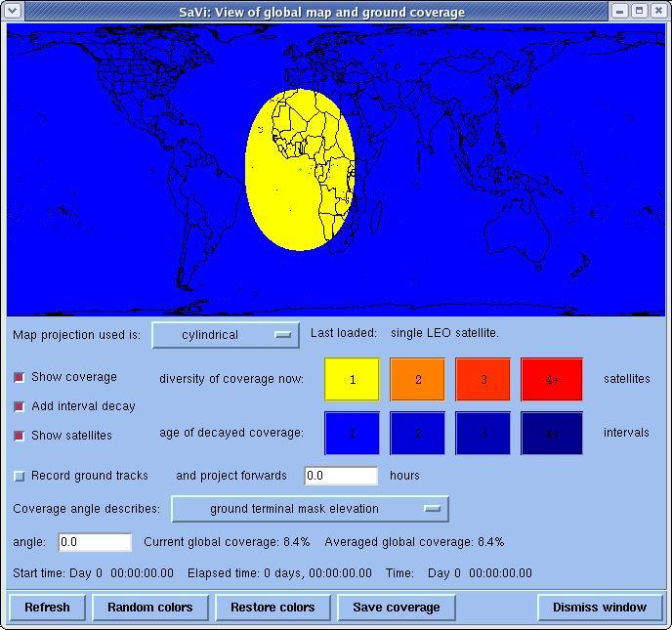Viewport: 672px width, 630px height.
Task: Select the blue decayed coverage swatch 1
Action: point(352,433)
